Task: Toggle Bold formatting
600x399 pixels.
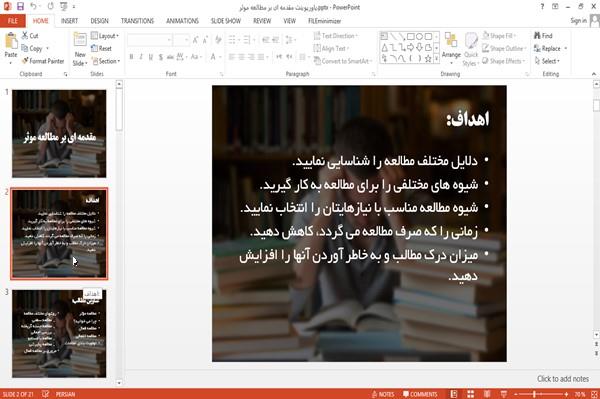Action: [x=131, y=57]
